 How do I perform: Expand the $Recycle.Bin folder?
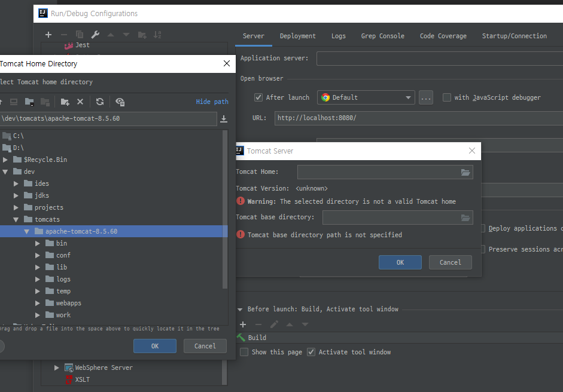tap(5, 160)
